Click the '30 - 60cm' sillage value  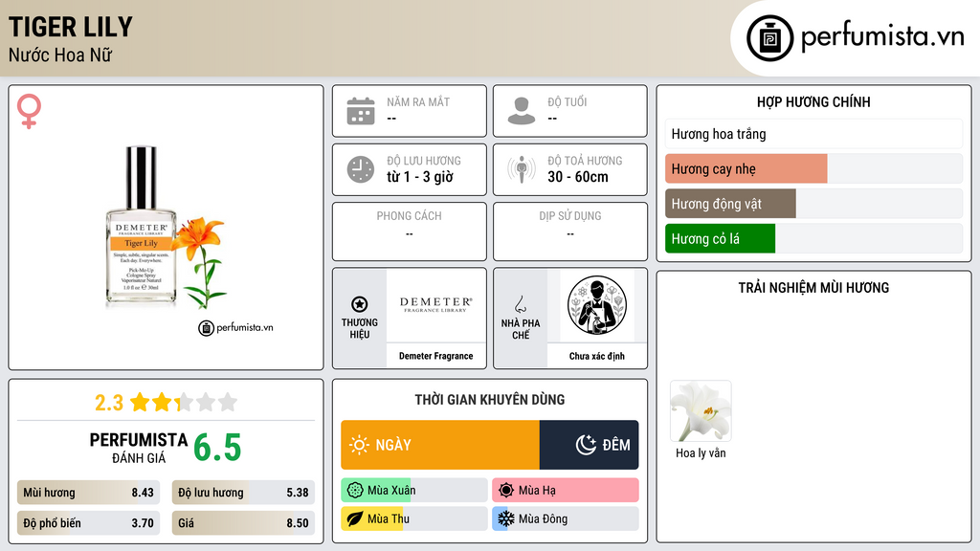tap(577, 177)
